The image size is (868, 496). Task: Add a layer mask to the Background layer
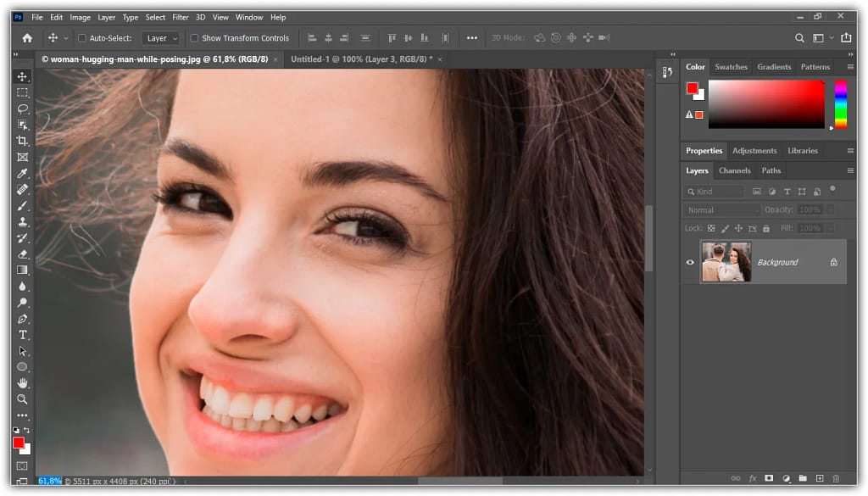[768, 478]
